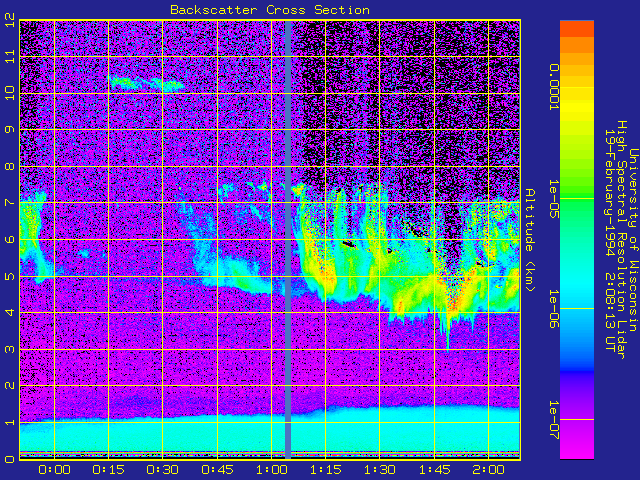Click the cyan boundary layer below 1 km
The width and height of the screenshot is (640, 480).
(269, 435)
